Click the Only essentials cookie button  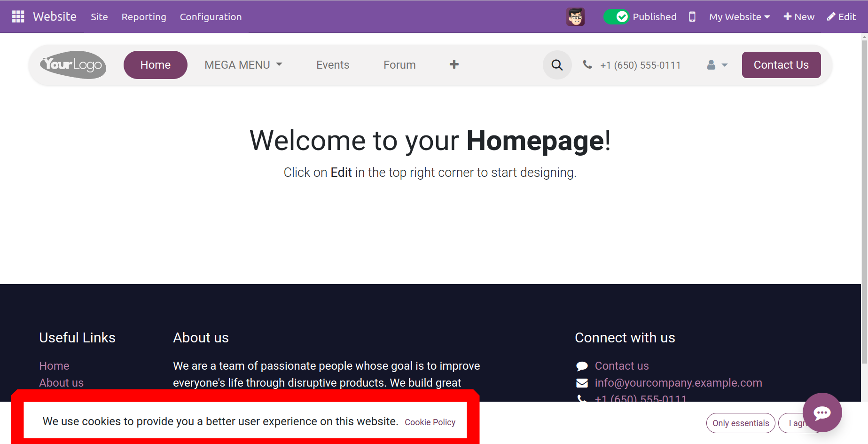click(740, 423)
